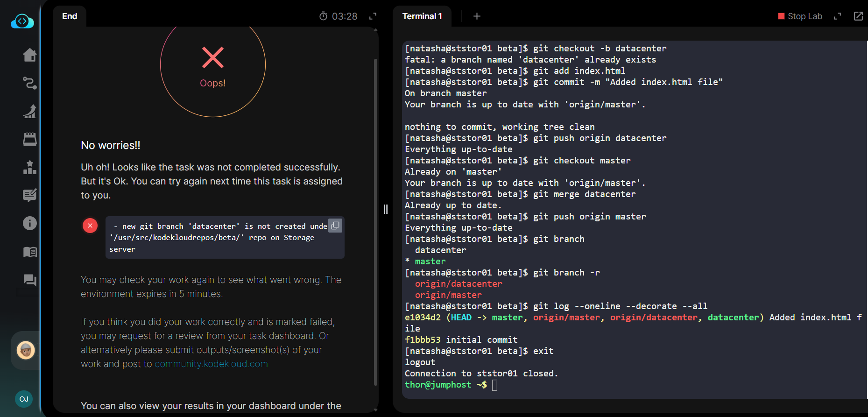Open the info circle icon
The height and width of the screenshot is (417, 868).
coord(30,223)
